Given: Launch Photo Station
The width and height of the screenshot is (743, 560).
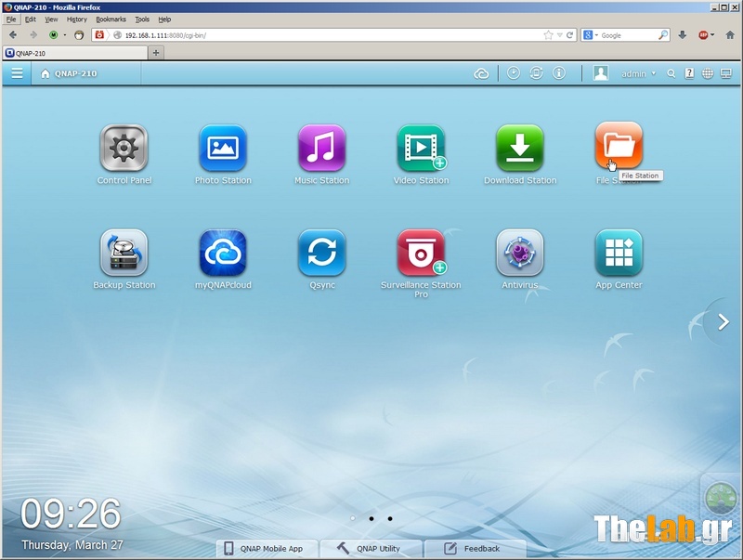Looking at the screenshot, I should click(x=223, y=148).
